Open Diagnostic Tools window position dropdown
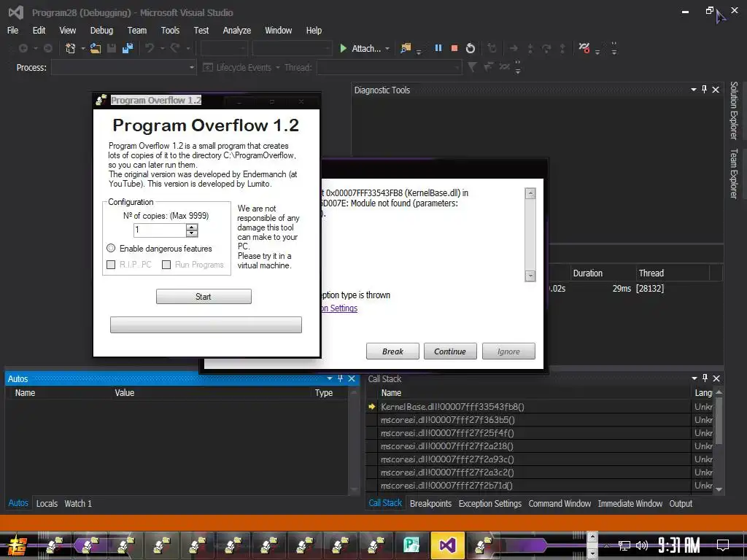 coord(694,90)
